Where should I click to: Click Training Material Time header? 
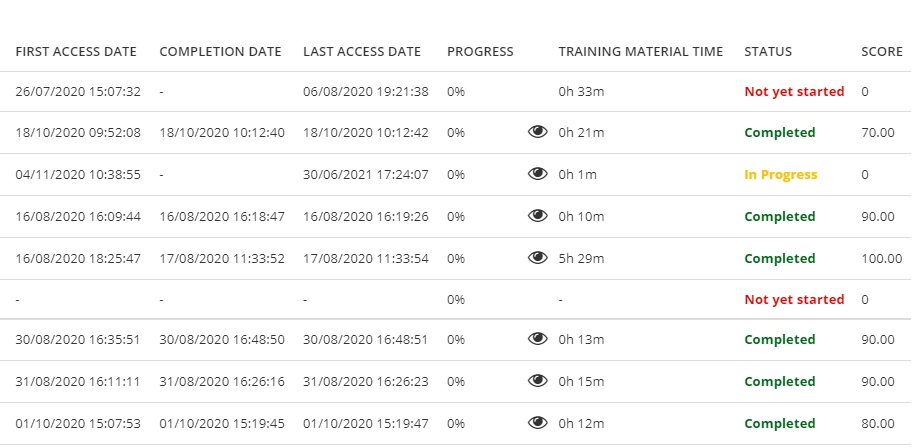640,52
